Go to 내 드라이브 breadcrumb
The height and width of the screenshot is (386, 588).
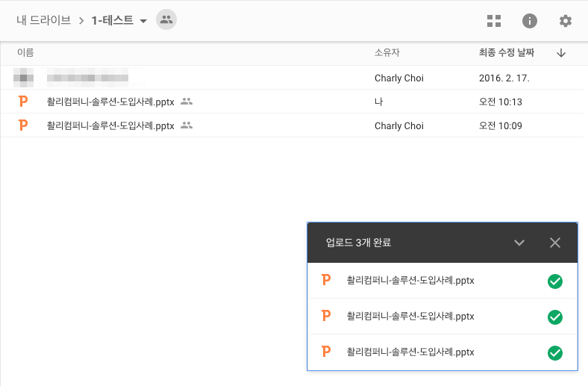[x=43, y=21]
